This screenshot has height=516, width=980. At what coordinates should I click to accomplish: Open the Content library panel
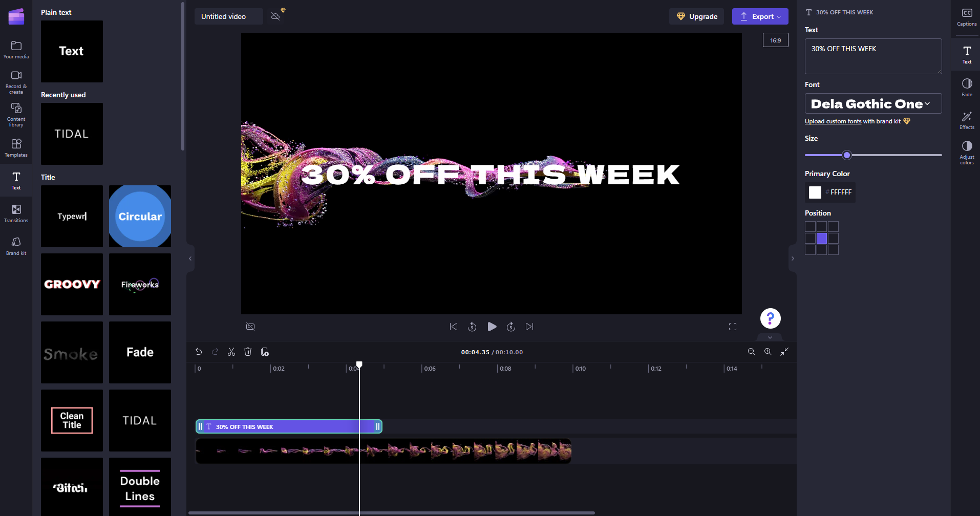click(16, 115)
